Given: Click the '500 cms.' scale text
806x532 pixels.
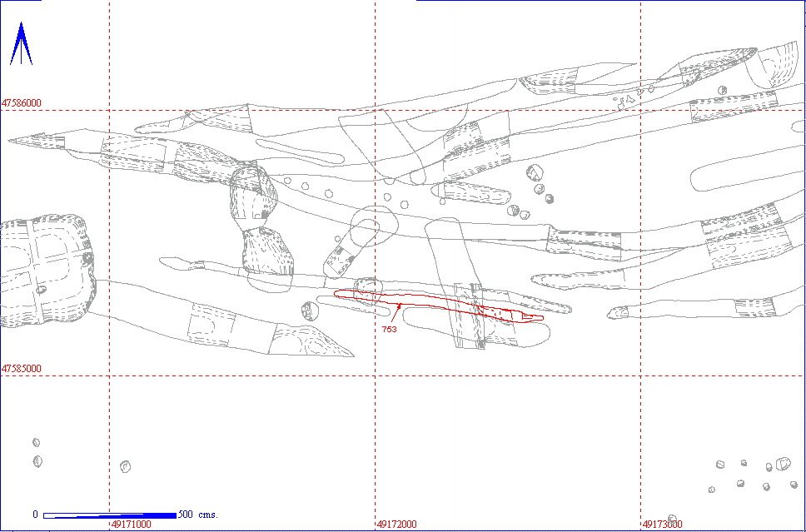Looking at the screenshot, I should (x=198, y=515).
